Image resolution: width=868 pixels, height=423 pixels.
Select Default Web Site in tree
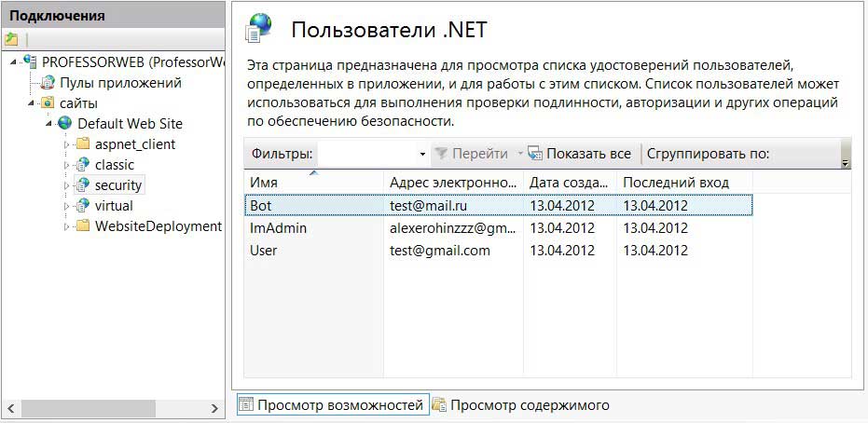pos(131,123)
